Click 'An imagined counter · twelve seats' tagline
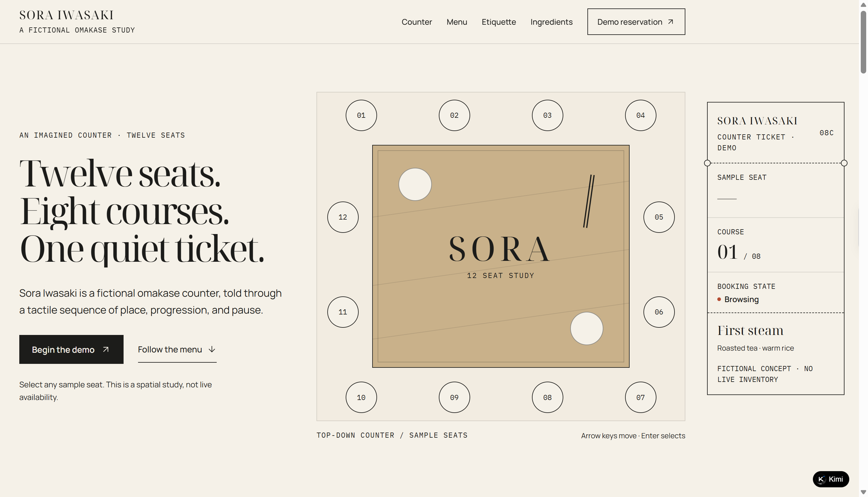This screenshot has width=868, height=497. click(x=102, y=135)
